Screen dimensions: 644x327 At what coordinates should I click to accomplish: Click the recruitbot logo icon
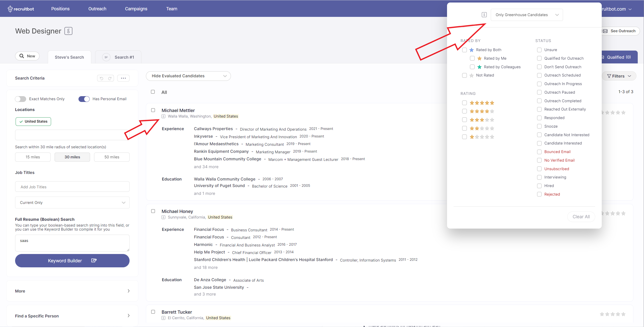[10, 9]
